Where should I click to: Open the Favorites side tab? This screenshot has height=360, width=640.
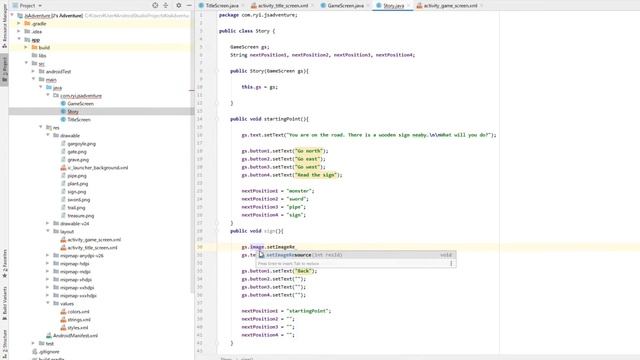click(4, 264)
